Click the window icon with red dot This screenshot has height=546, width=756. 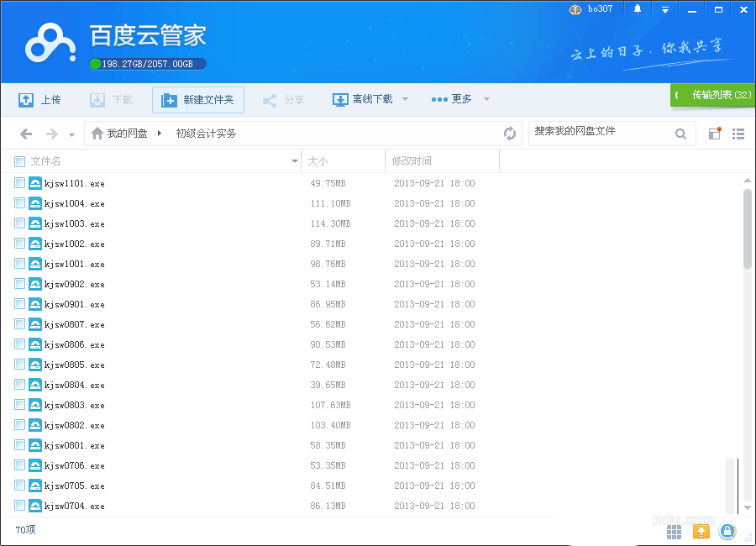pos(715,133)
